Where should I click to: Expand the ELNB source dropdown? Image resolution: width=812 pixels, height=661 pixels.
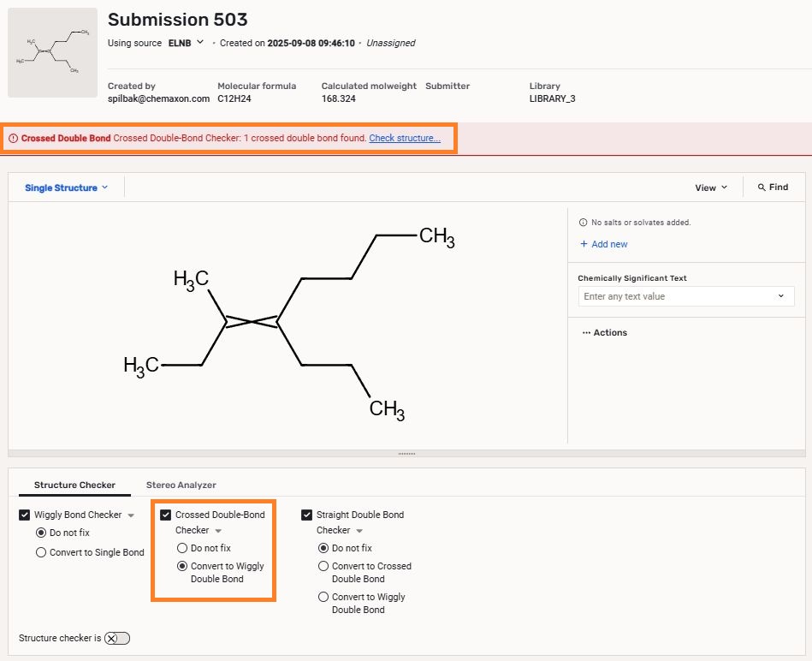(x=187, y=42)
